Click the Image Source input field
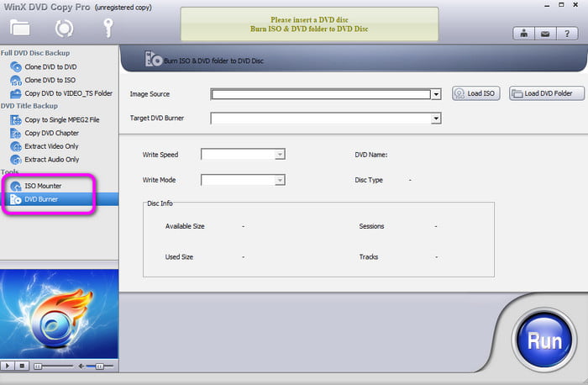The width and height of the screenshot is (588, 385). coord(321,94)
